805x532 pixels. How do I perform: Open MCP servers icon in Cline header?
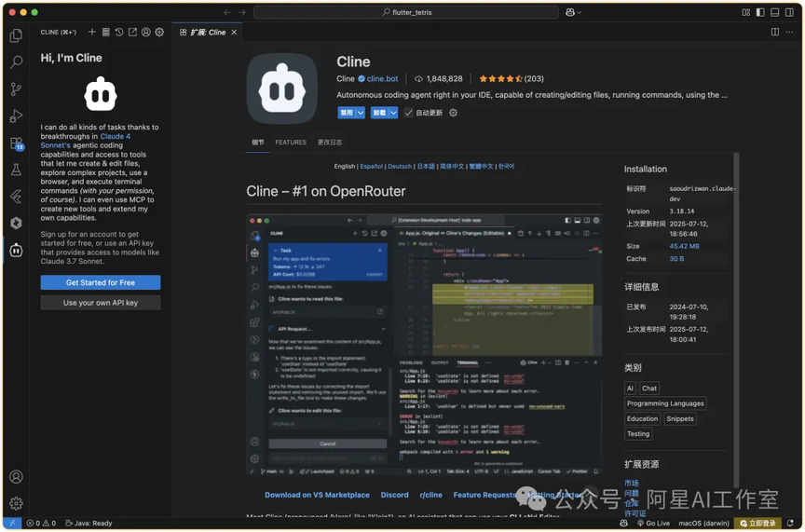pyautogui.click(x=106, y=32)
